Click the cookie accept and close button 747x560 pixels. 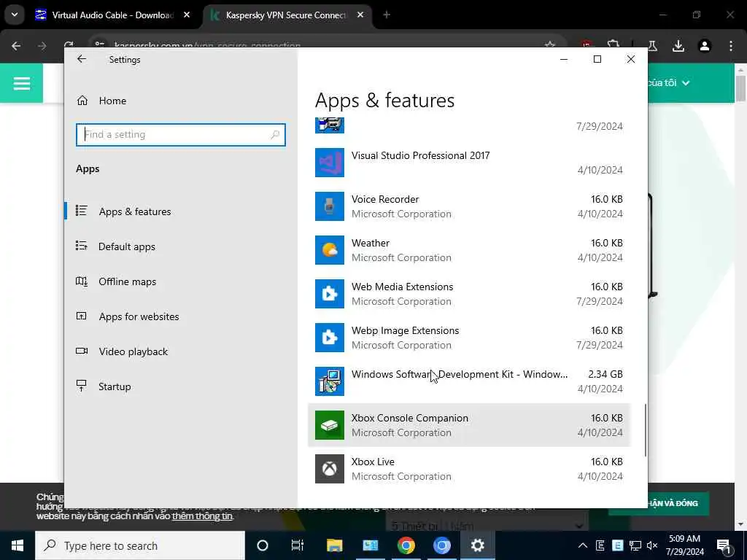point(673,503)
